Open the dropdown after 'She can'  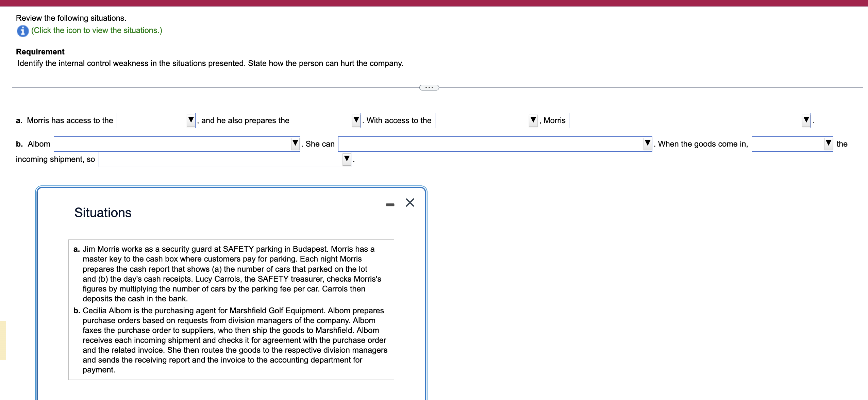coord(495,144)
